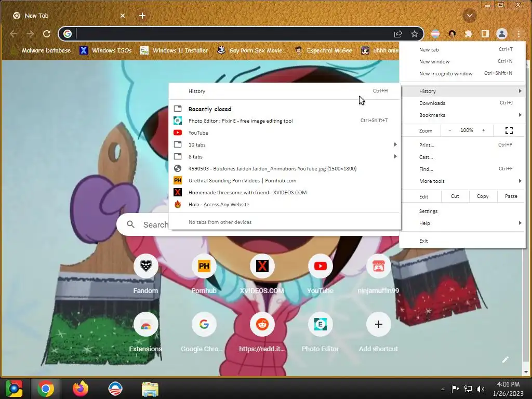Expand the 8 tabs closed group
Screen dimensions: 532x399
click(x=285, y=156)
